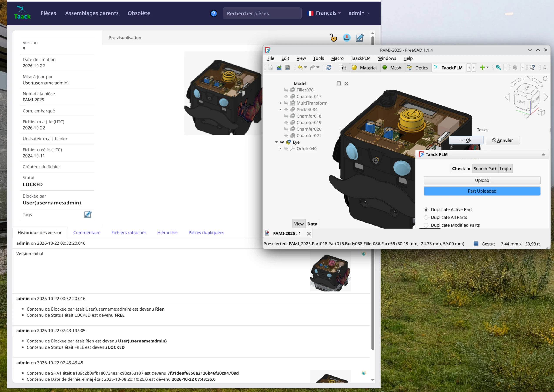
Task: Select Duplicate All Parts radio button
Action: [426, 217]
